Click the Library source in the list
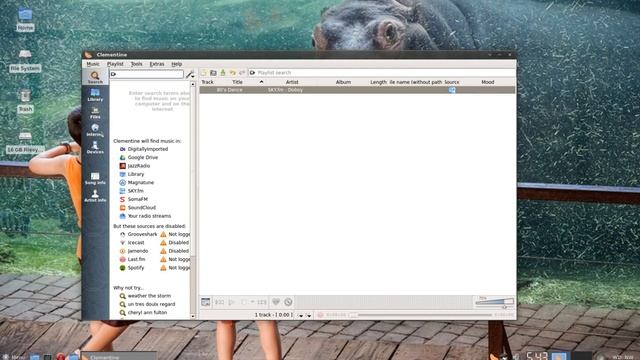 [x=132, y=174]
